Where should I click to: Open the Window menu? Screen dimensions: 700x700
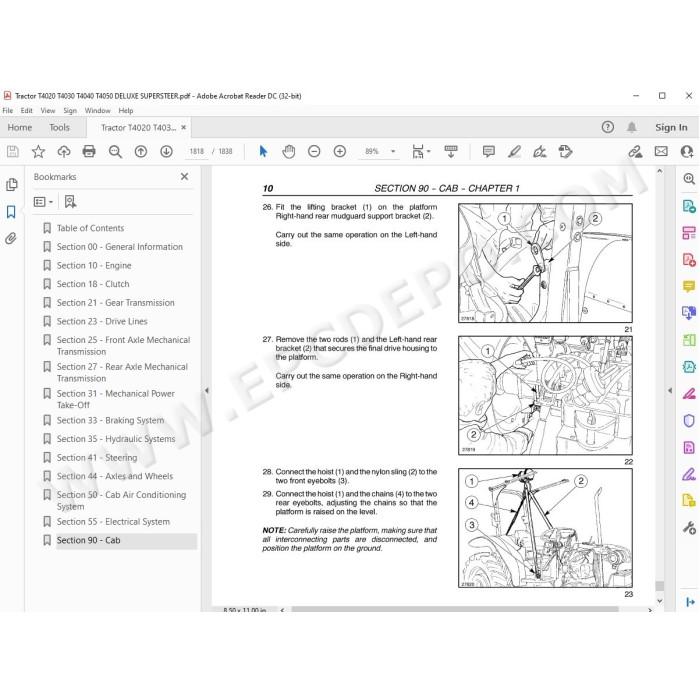[97, 110]
